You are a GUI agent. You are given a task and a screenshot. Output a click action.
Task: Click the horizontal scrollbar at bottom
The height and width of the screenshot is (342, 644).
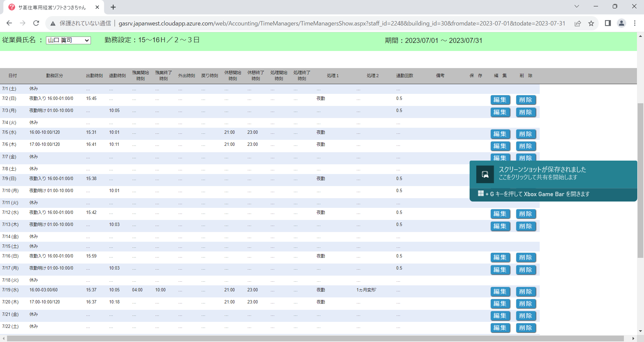click(x=315, y=339)
